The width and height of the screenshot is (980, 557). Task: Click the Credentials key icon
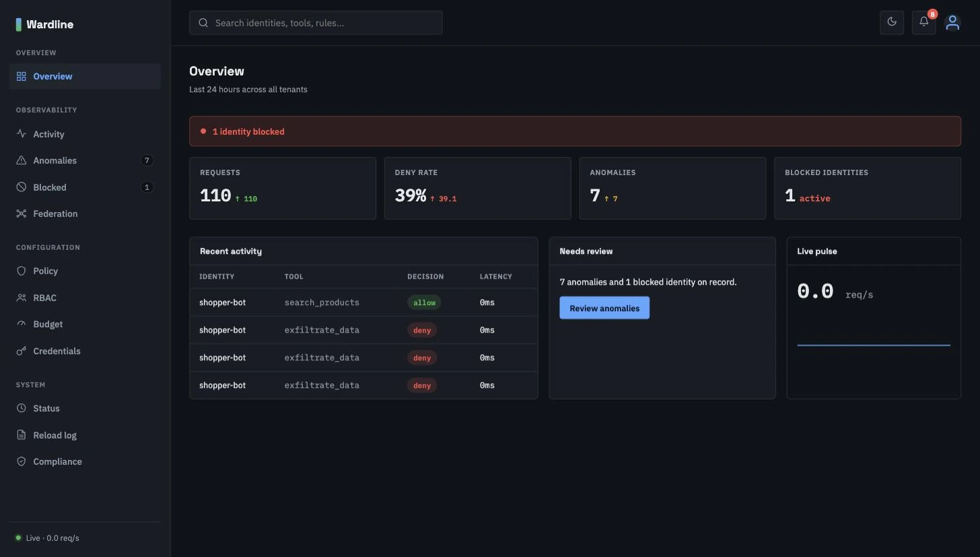pos(22,351)
